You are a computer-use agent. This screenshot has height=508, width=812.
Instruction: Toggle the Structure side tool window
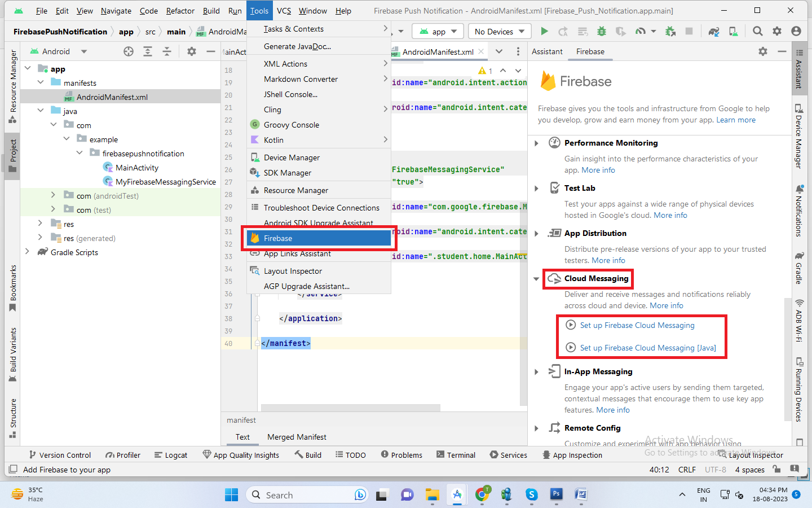coord(13,418)
